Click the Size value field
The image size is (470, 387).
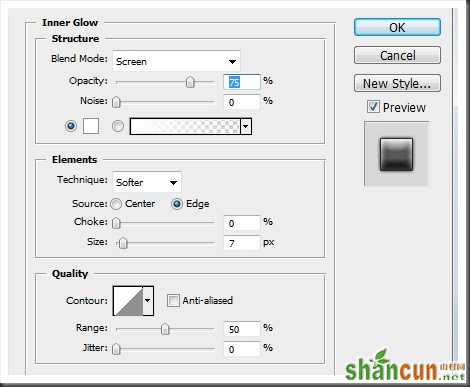click(x=242, y=243)
